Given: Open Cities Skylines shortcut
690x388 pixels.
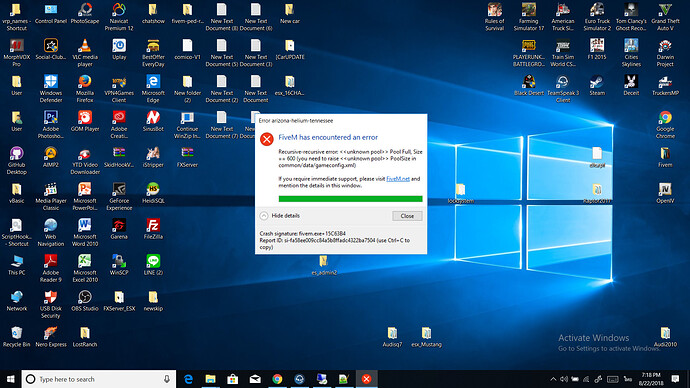Looking at the screenshot, I should [x=631, y=53].
